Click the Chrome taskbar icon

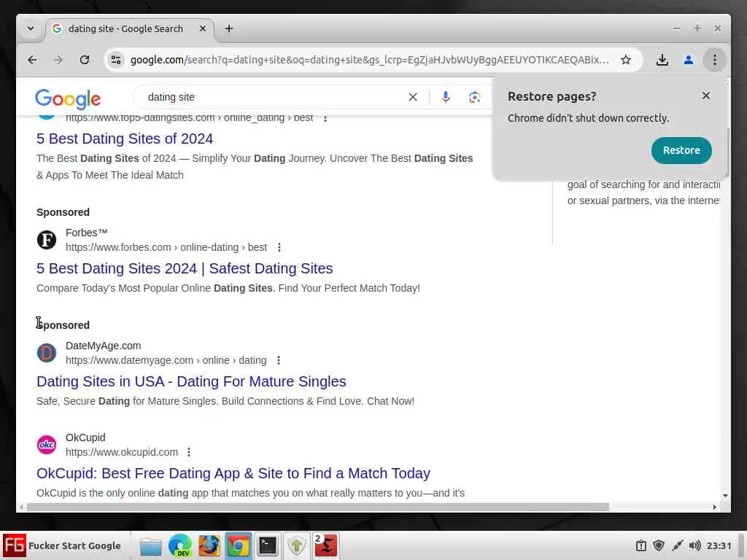[x=239, y=545]
